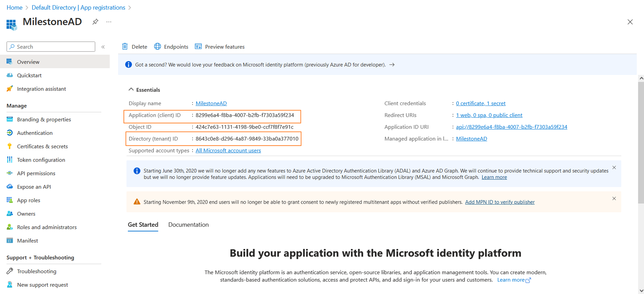Click the Delete icon in the toolbar
Image resolution: width=644 pixels, height=294 pixels.
pyautogui.click(x=134, y=46)
